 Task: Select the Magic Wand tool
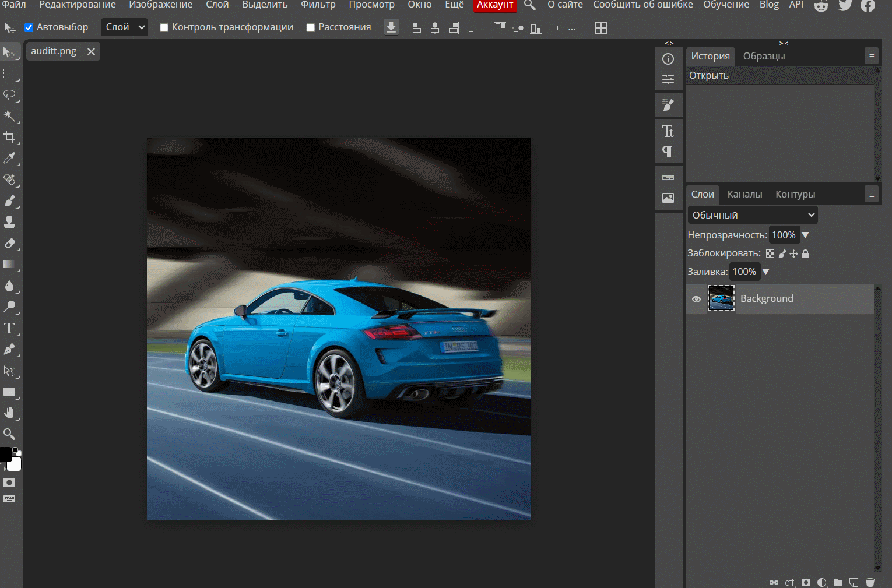[x=9, y=116]
